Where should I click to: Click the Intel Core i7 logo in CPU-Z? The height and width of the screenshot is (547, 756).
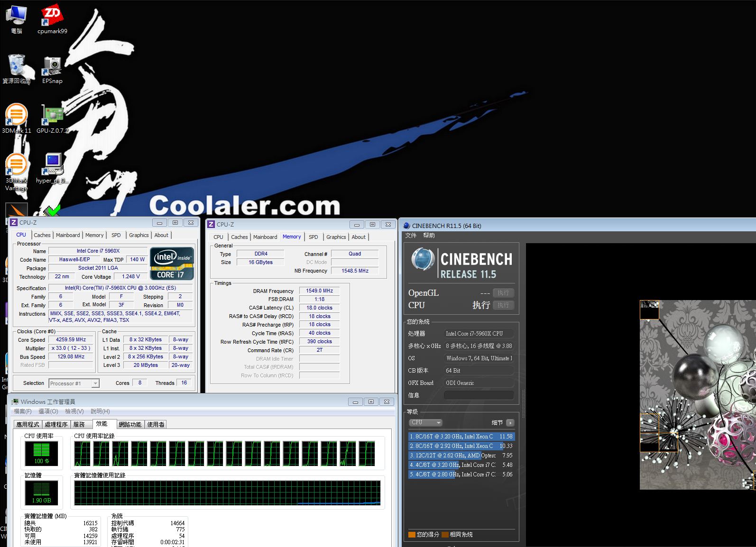point(172,264)
